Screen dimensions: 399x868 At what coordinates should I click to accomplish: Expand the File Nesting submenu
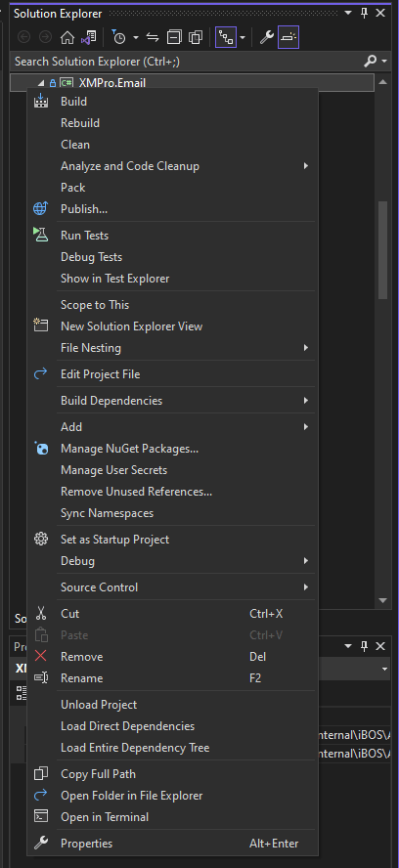click(x=172, y=348)
